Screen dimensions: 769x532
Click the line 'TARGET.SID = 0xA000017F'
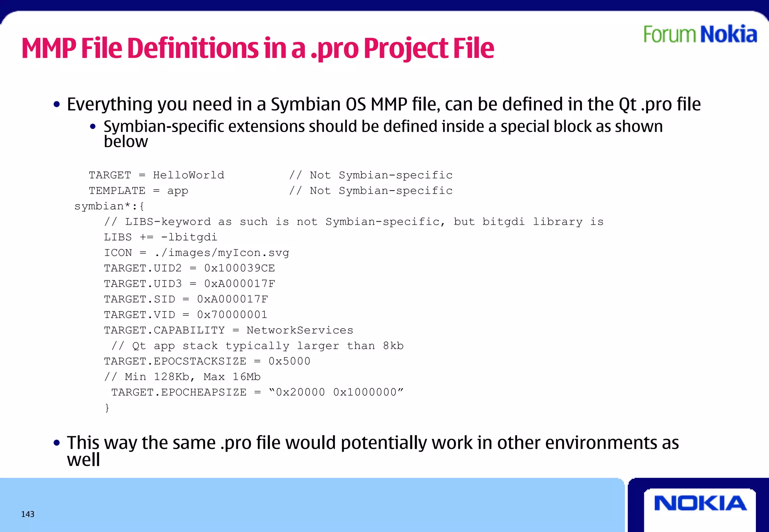186,299
